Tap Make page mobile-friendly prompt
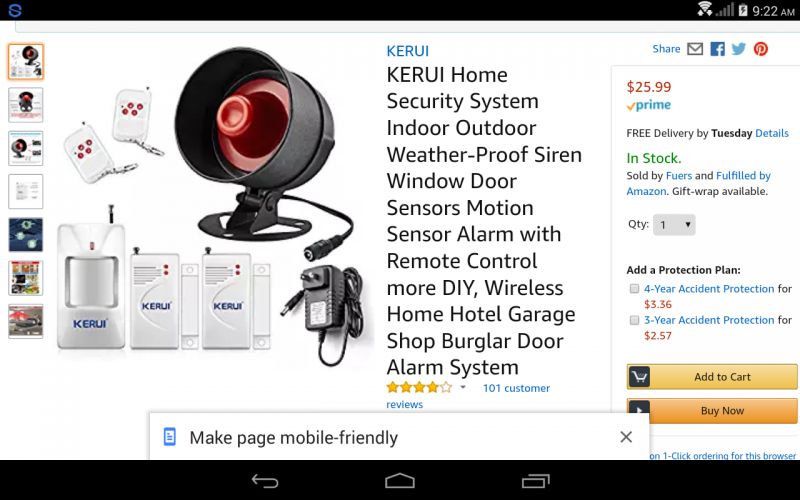 (293, 438)
